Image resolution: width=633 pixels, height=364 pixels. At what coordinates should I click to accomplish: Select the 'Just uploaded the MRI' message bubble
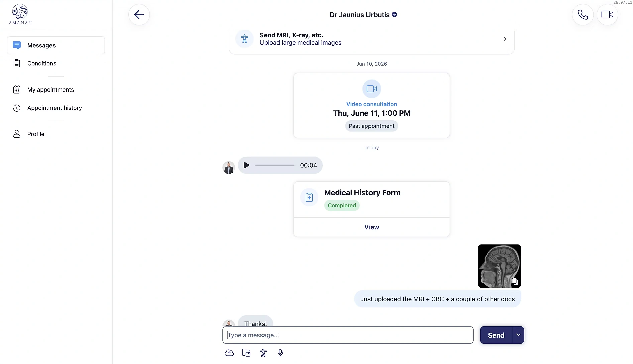pyautogui.click(x=437, y=299)
